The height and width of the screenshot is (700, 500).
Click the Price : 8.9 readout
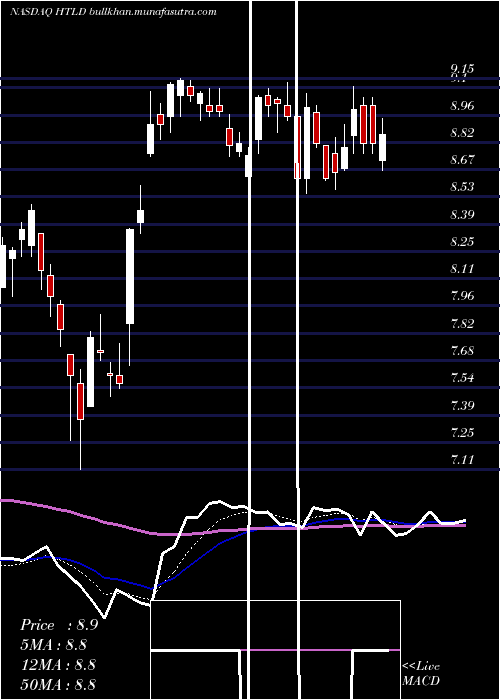click(59, 625)
